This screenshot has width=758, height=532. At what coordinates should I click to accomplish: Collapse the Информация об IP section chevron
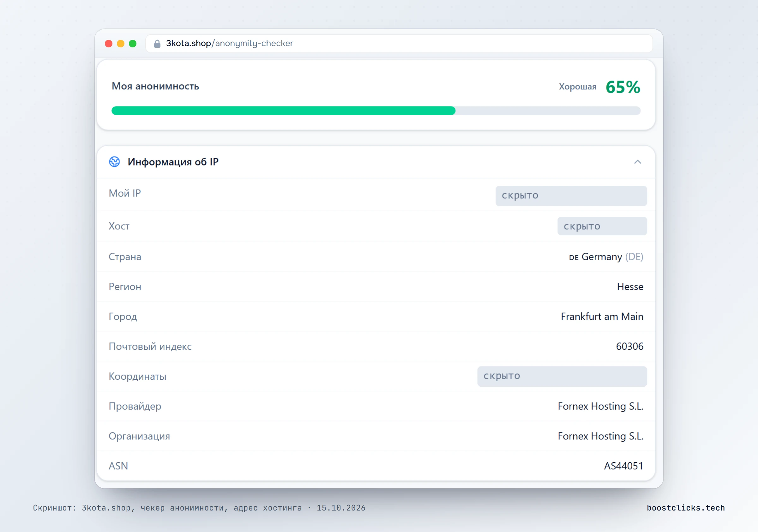click(x=637, y=162)
